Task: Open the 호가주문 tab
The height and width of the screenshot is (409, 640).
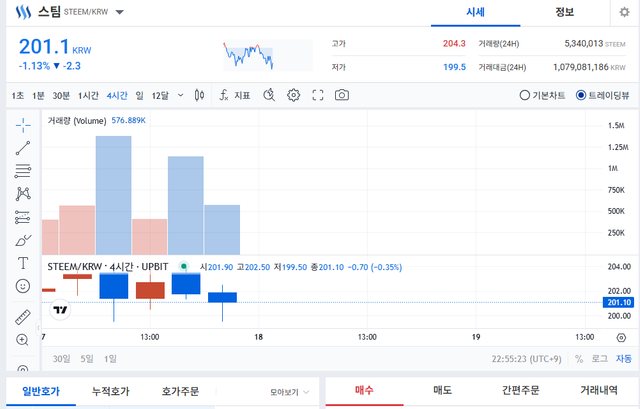Action: pyautogui.click(x=180, y=391)
